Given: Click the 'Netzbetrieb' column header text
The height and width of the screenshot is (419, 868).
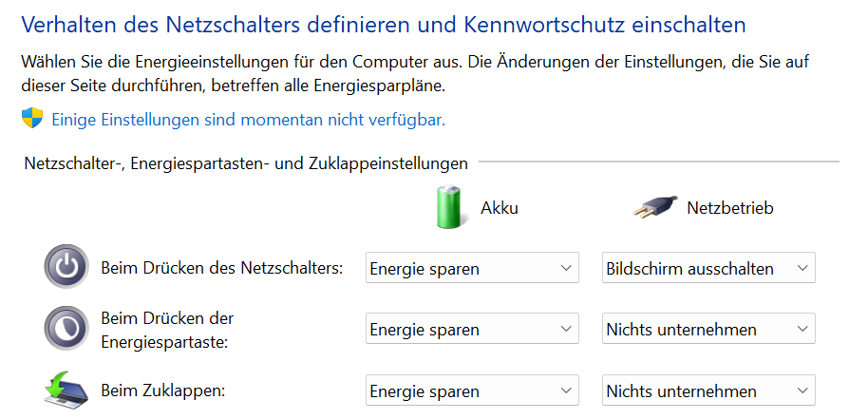Looking at the screenshot, I should click(729, 208).
